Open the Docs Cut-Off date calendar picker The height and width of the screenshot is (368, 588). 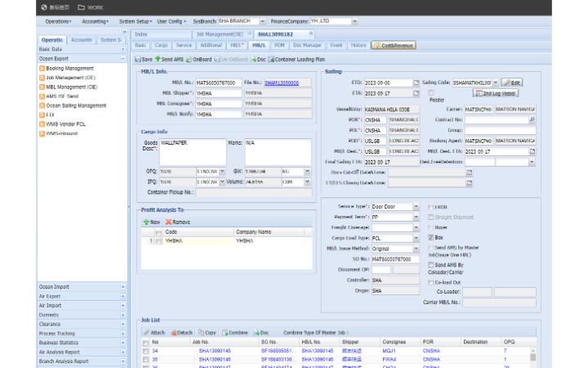coord(469,173)
